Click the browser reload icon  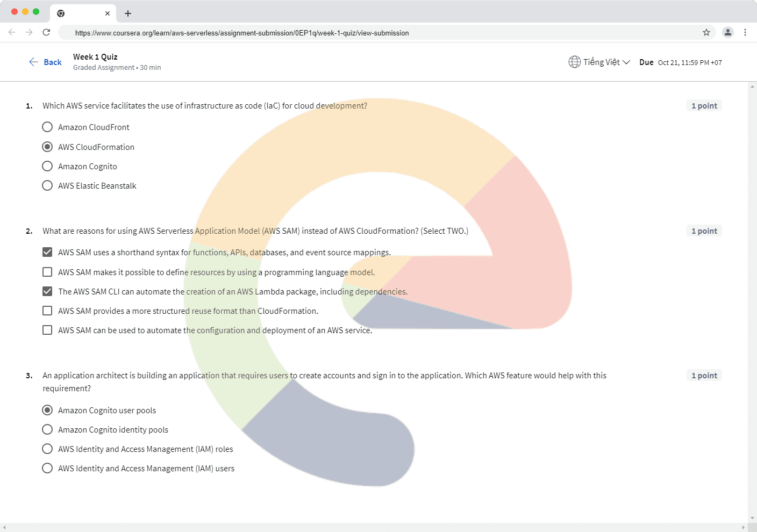[46, 32]
